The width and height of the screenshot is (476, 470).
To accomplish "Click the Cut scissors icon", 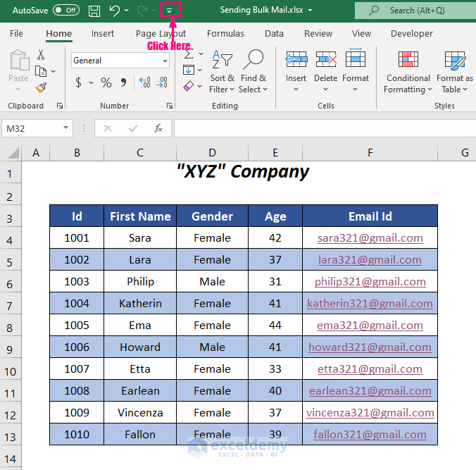I will [x=41, y=55].
